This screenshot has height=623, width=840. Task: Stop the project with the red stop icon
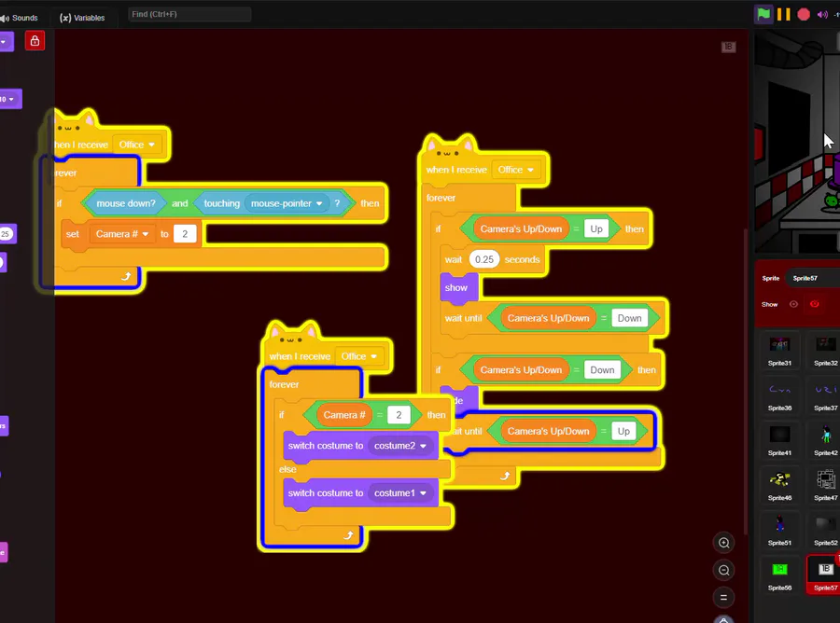(803, 14)
